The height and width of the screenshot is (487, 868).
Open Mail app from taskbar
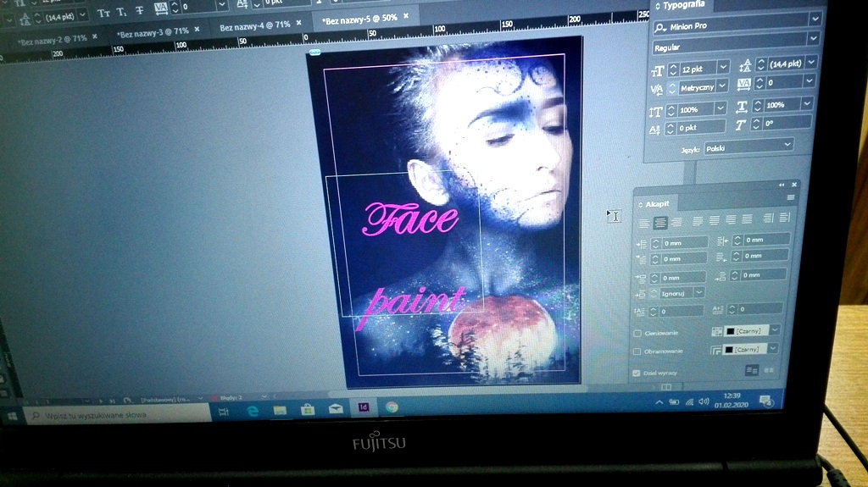[336, 409]
